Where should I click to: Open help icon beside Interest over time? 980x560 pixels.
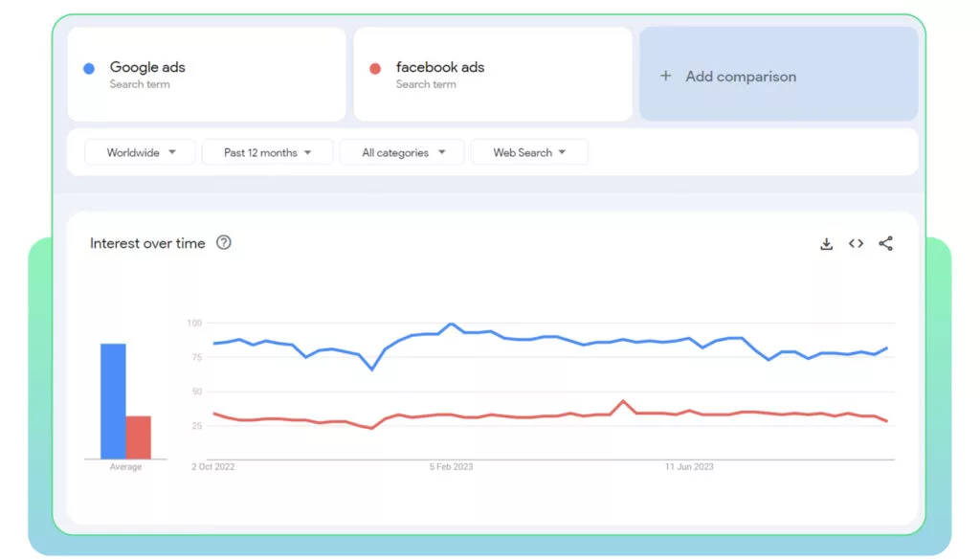tap(223, 242)
